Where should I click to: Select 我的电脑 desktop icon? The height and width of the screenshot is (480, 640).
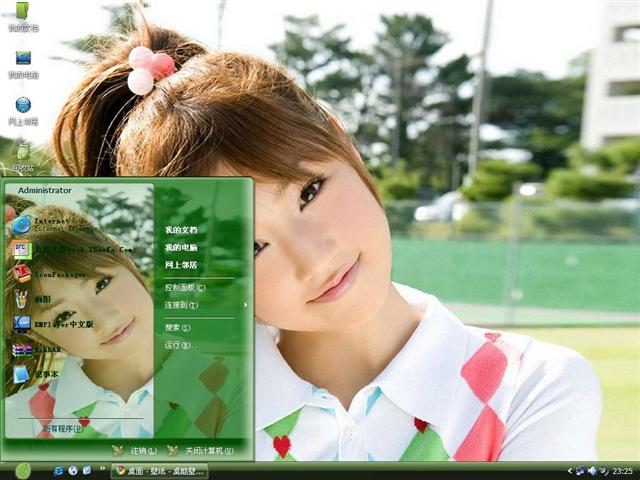[23, 64]
